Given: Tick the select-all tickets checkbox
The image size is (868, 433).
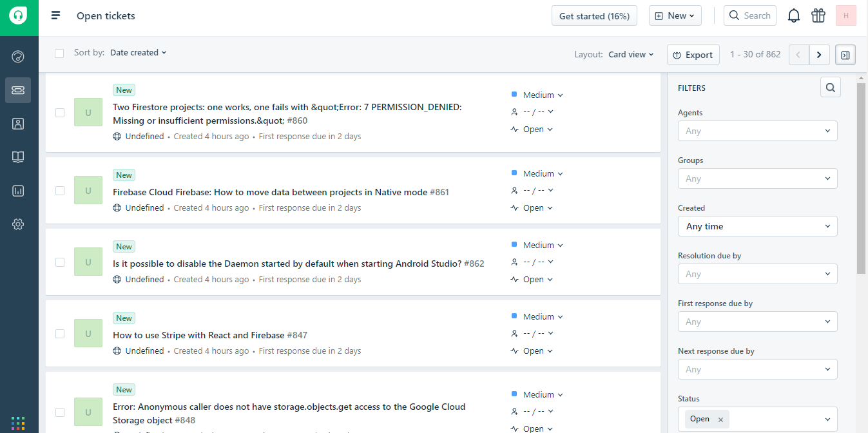Looking at the screenshot, I should tap(59, 53).
